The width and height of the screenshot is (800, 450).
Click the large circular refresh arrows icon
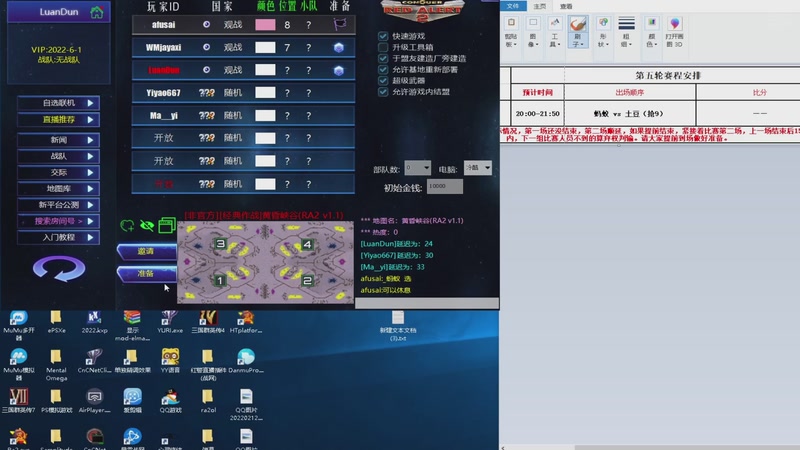pos(59,268)
